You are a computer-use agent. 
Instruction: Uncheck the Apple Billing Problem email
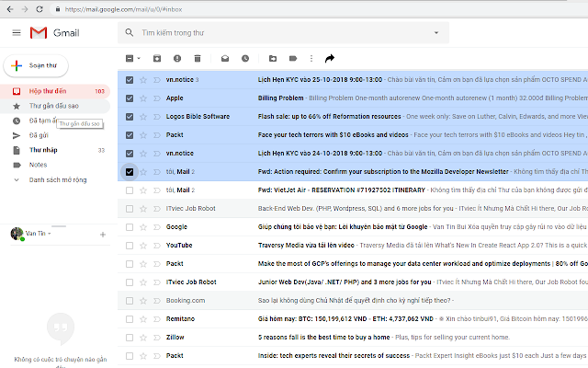[130, 98]
